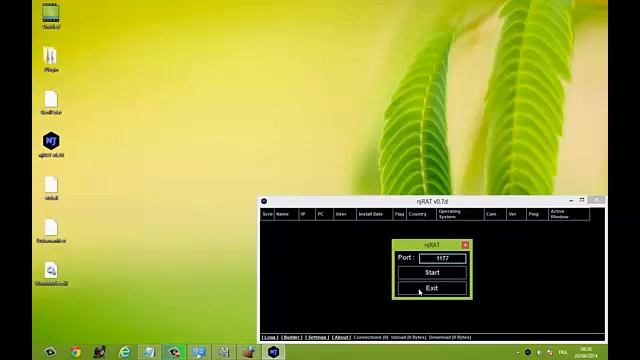Viewport: 640px width, 360px height.
Task: Click the Scre column header
Action: (x=267, y=214)
